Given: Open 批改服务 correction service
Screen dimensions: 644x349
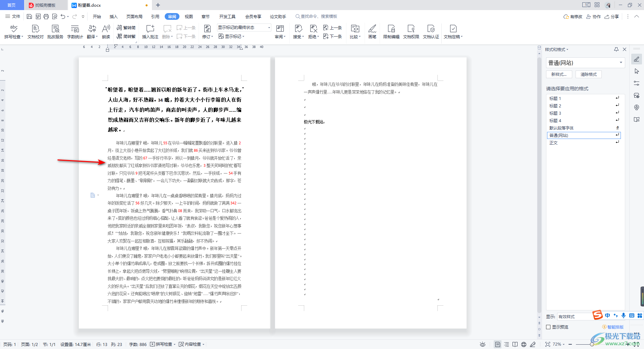Looking at the screenshot, I should click(55, 32).
